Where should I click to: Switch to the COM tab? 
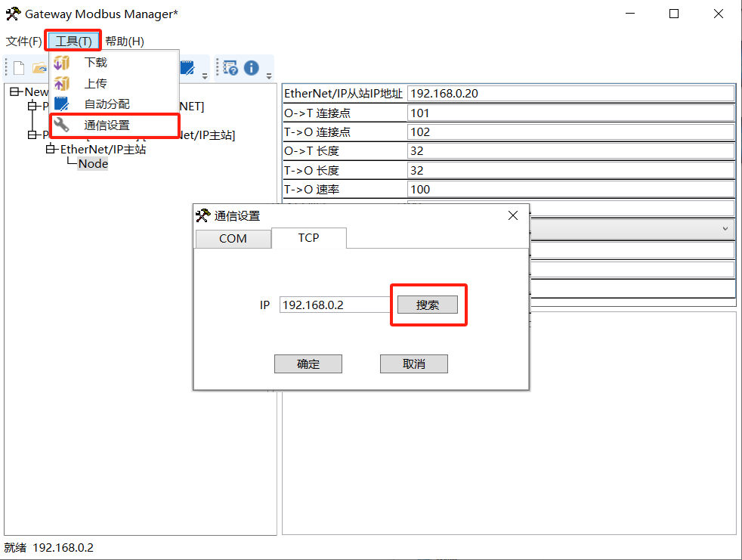pos(233,239)
